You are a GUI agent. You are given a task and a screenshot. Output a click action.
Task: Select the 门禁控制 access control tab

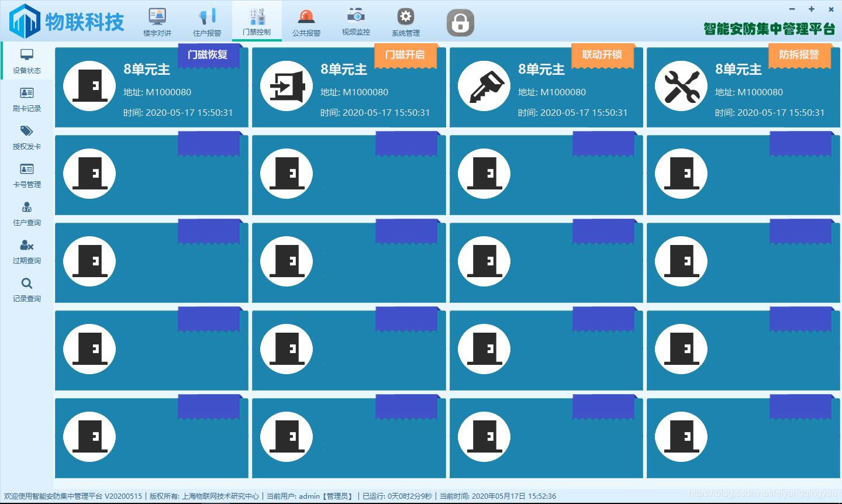click(257, 22)
